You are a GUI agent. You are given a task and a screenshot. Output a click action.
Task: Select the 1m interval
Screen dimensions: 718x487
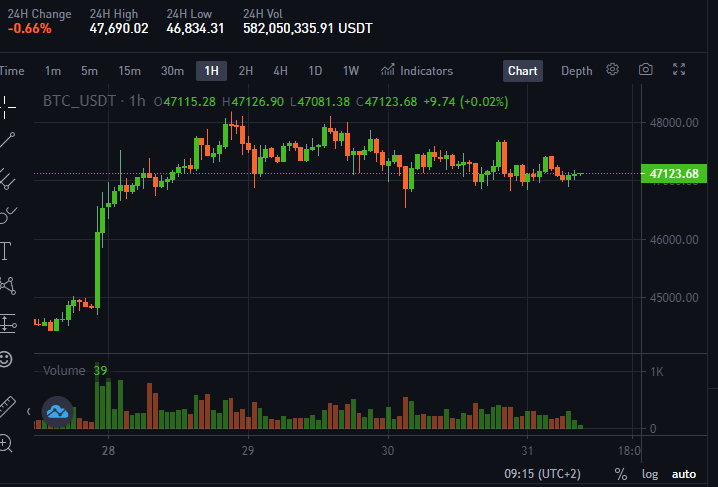point(53,71)
